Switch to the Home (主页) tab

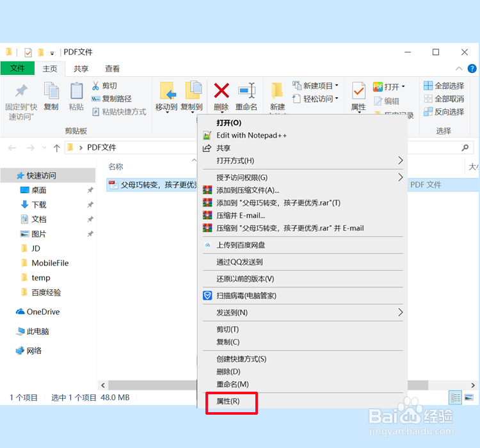50,69
